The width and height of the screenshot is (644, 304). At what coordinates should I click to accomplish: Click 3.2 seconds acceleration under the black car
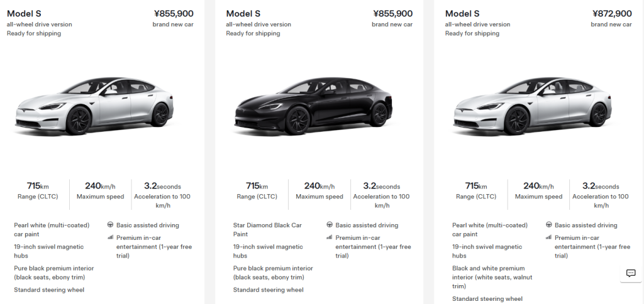(381, 186)
